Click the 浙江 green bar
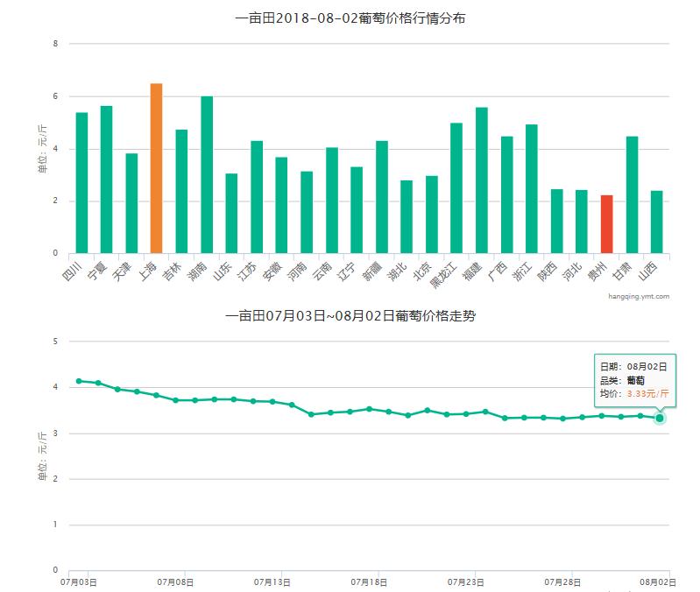700x592 pixels. pos(531,188)
